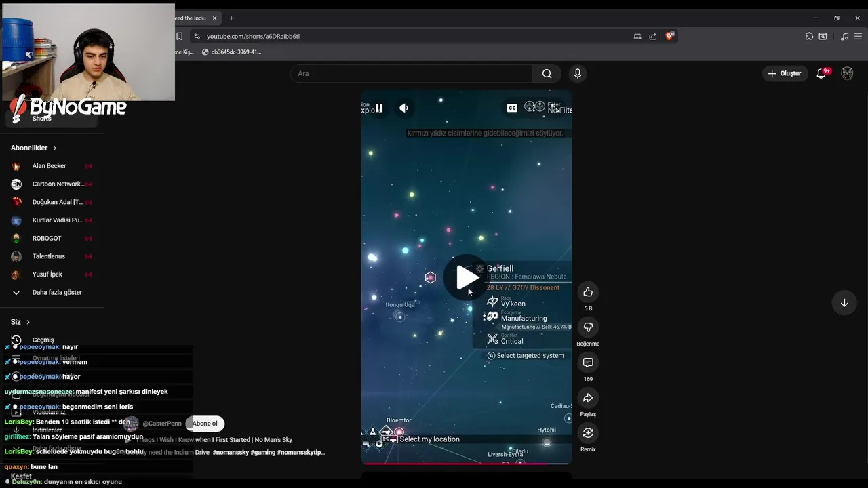Open the browser sidebar panel icon

823,36
